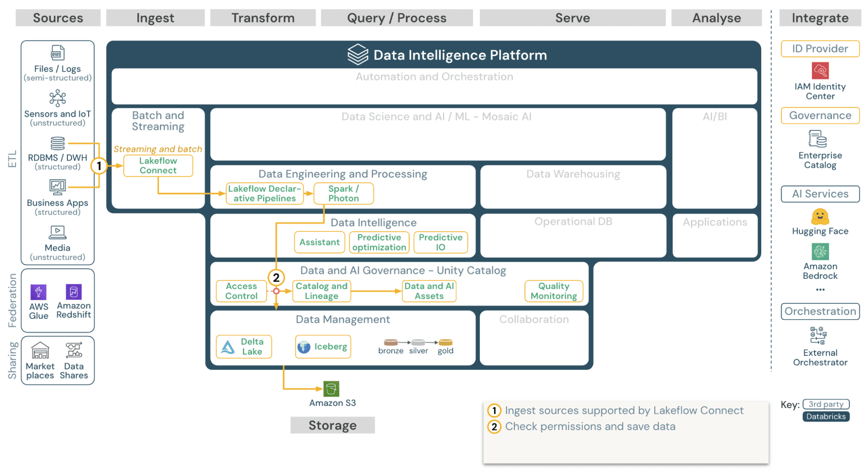The width and height of the screenshot is (868, 471).
Task: Toggle the circled 2 permissions marker
Action: [x=276, y=277]
